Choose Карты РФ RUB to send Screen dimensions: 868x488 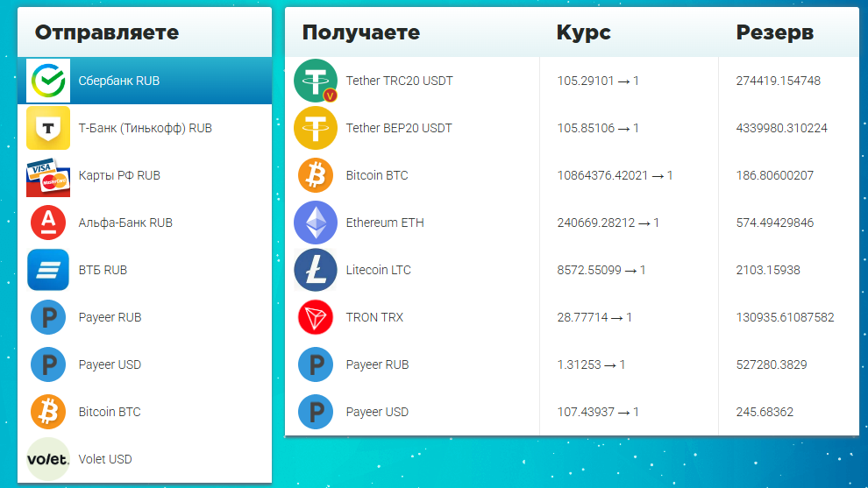tap(145, 175)
